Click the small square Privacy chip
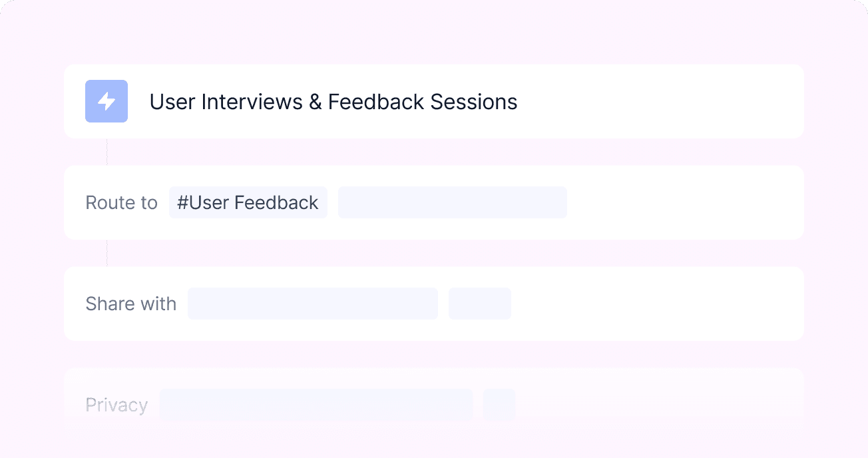This screenshot has width=868, height=458. (499, 404)
